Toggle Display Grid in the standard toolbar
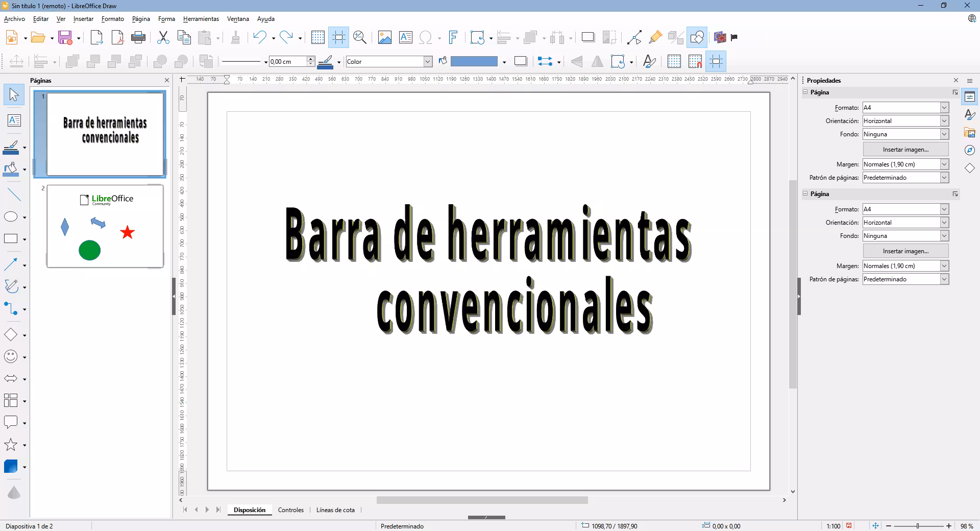The image size is (980, 531). click(x=318, y=37)
